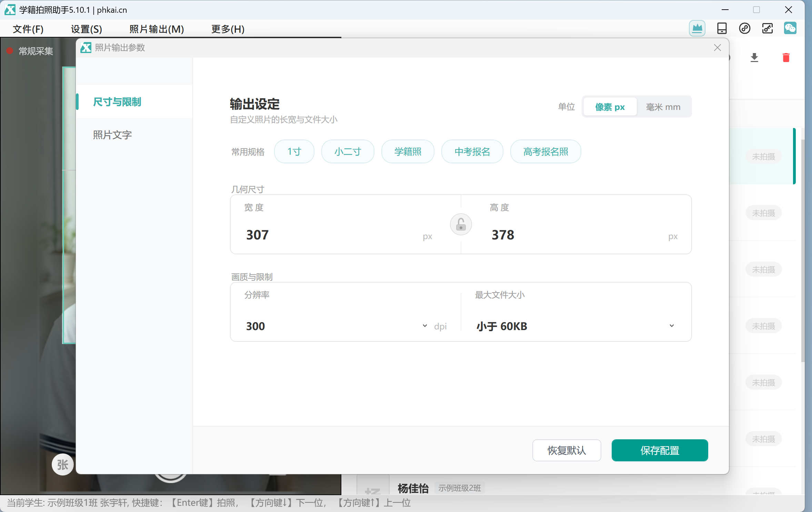Click the 保存配置 button
Viewport: 812px width, 512px height.
click(660, 450)
